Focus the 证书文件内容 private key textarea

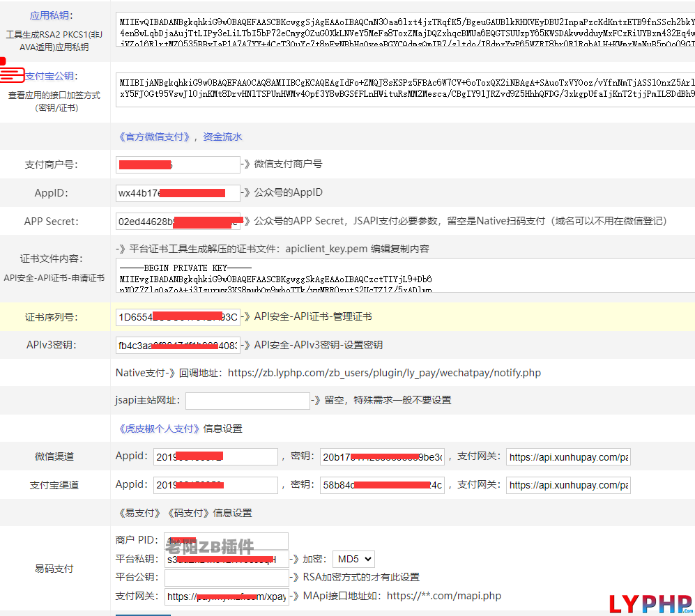point(405,275)
